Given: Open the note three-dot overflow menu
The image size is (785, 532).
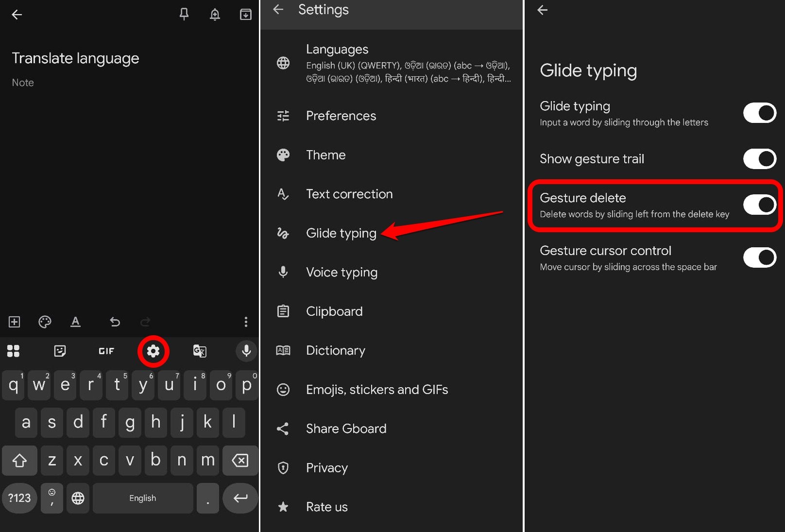Looking at the screenshot, I should click(x=246, y=322).
